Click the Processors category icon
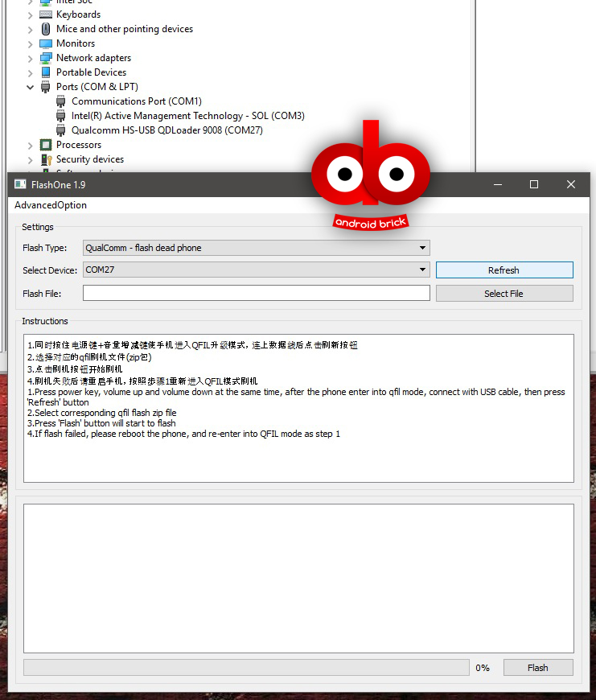596x700 pixels. pos(46,145)
